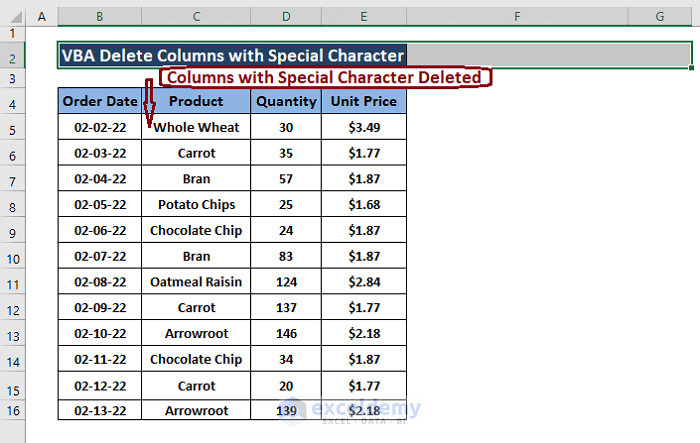Viewport: 700px width, 443px height.
Task: Select column F header
Action: [517, 17]
